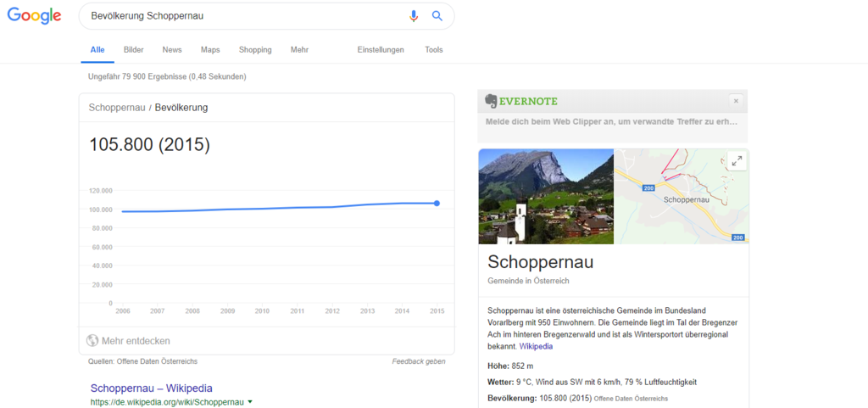Click the Feedback geben link
The width and height of the screenshot is (868, 408).
[x=420, y=361]
